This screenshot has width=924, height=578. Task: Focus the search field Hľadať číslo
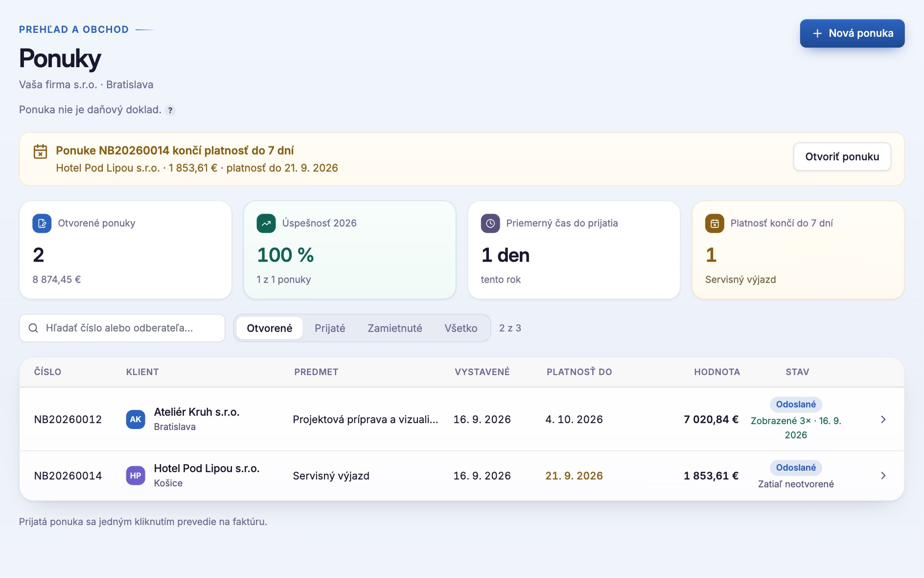122,328
